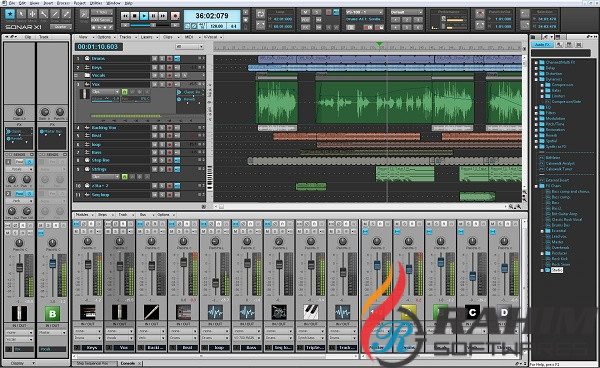Open the Project menu
600x368 pixels.
(x=80, y=3)
